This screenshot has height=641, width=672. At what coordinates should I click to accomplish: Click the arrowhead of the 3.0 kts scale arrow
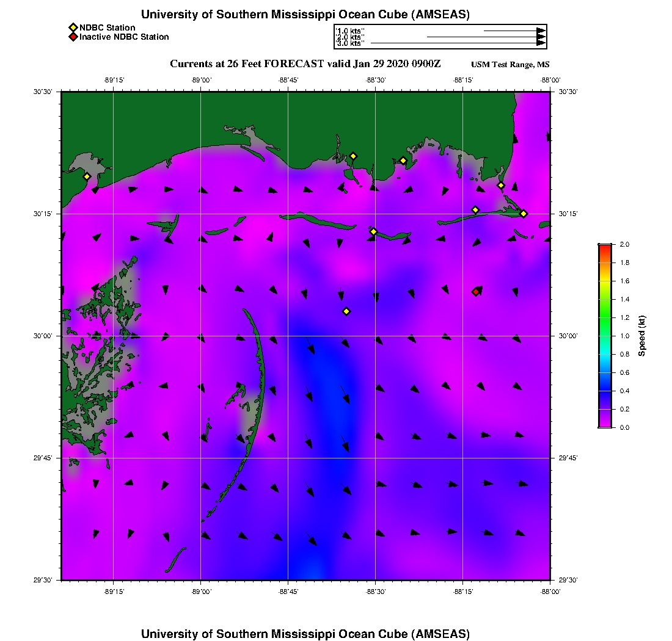(x=541, y=43)
